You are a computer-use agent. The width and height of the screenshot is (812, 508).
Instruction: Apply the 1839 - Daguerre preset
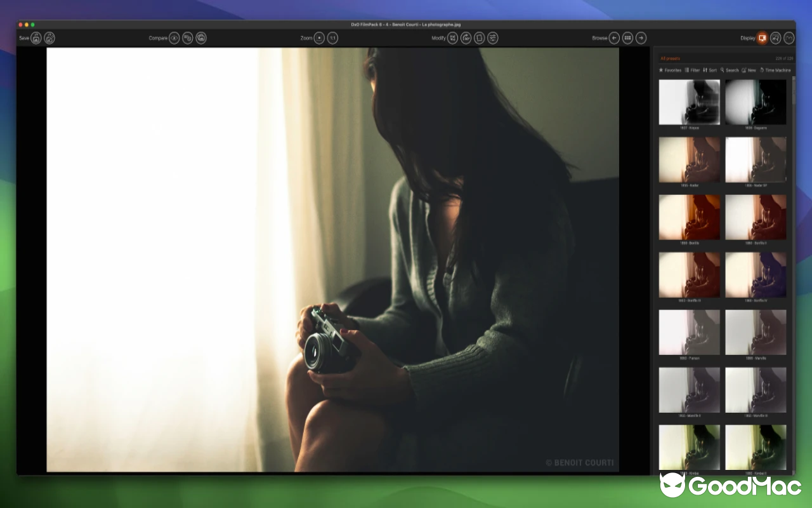coord(756,102)
